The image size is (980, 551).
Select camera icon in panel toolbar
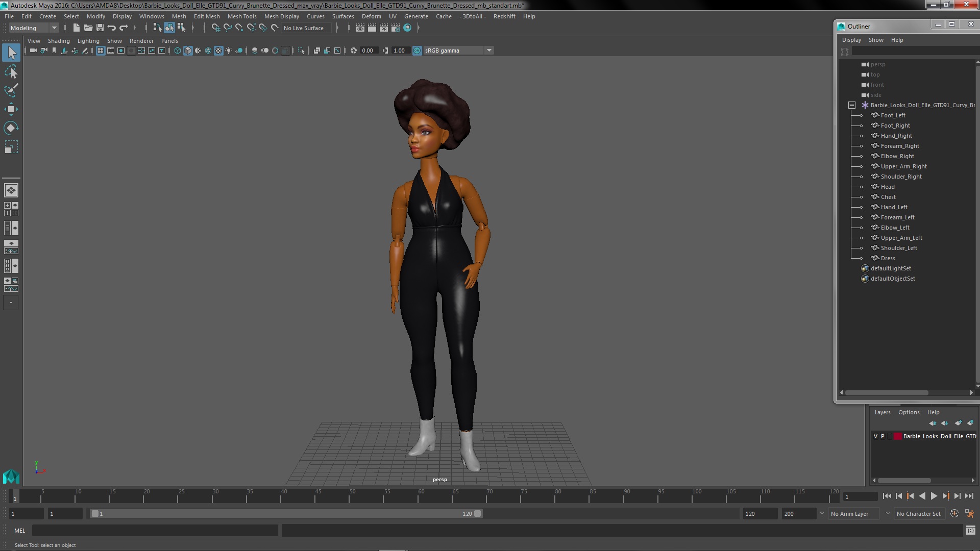click(x=33, y=51)
